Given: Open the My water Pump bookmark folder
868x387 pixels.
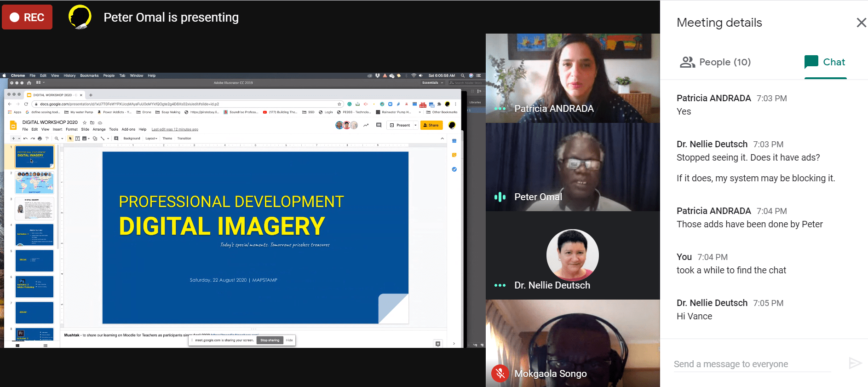Looking at the screenshot, I should 79,112.
